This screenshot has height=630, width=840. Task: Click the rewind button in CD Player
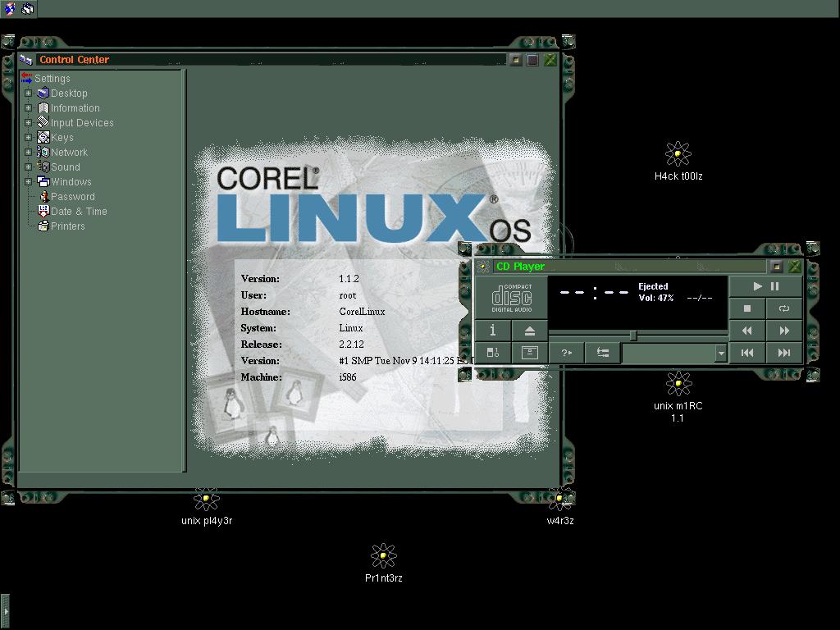click(x=746, y=331)
